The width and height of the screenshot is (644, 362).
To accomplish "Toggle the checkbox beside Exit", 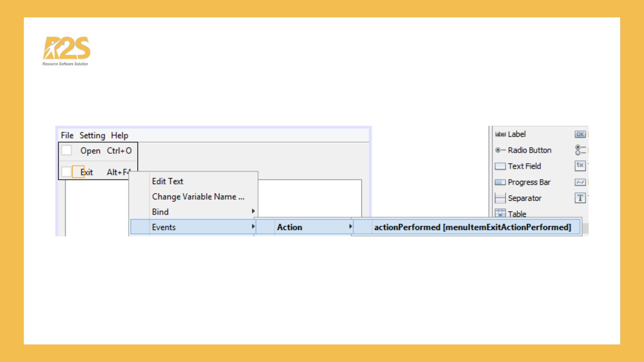I will pyautogui.click(x=66, y=172).
